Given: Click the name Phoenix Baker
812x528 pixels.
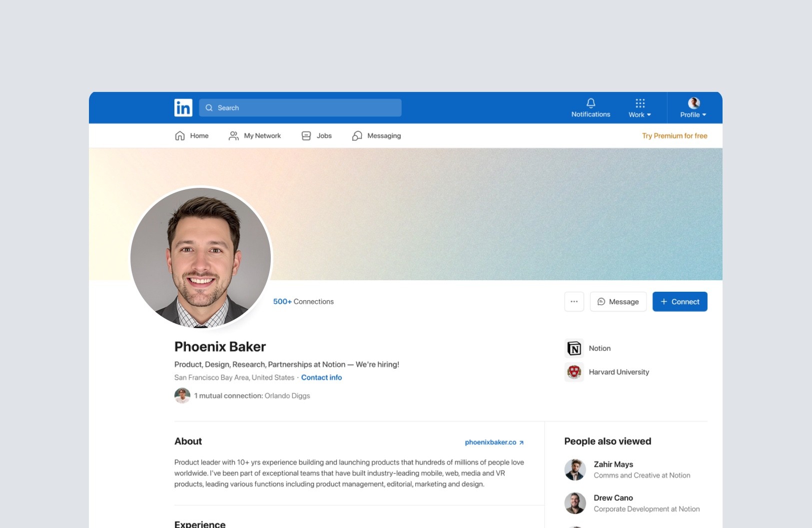Looking at the screenshot, I should point(220,347).
